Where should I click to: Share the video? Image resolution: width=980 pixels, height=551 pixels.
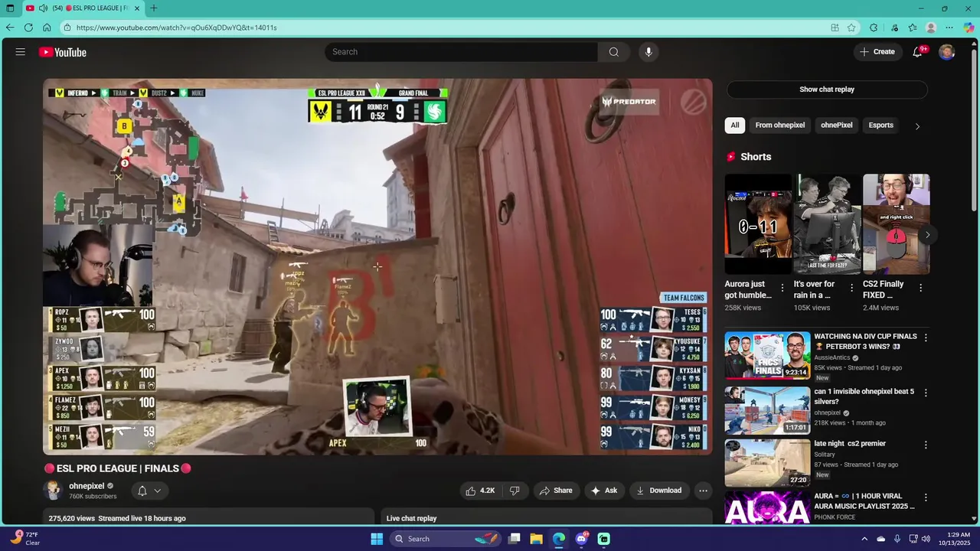pos(556,491)
